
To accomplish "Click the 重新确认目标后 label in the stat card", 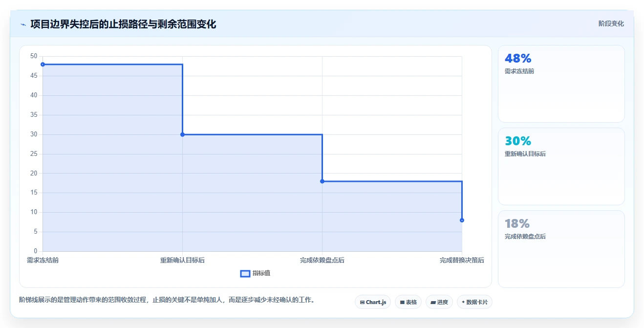I will tap(525, 154).
